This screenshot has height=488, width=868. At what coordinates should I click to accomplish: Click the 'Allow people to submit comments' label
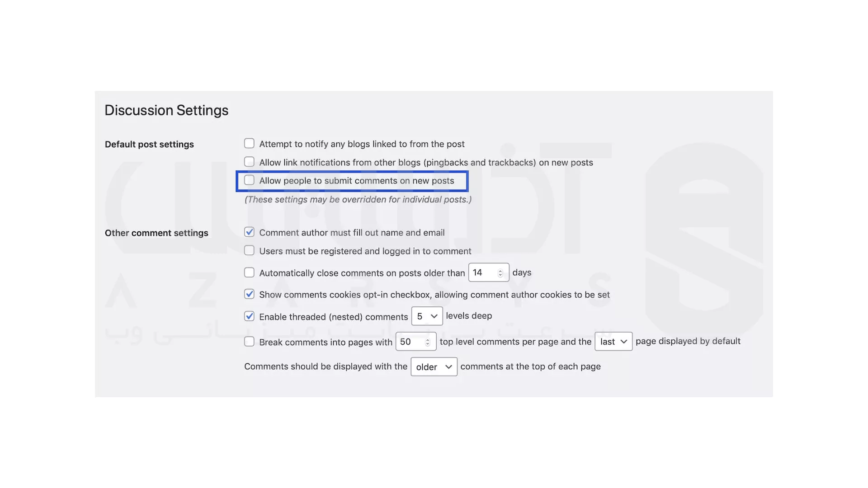[356, 181]
